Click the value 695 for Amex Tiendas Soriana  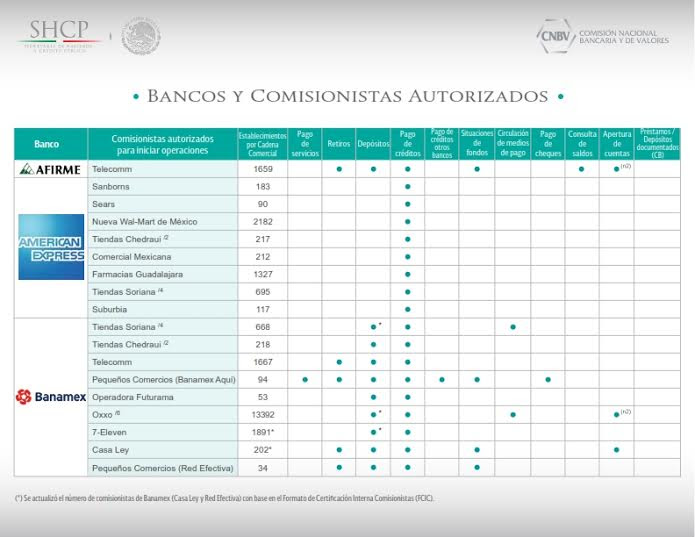pyautogui.click(x=263, y=292)
